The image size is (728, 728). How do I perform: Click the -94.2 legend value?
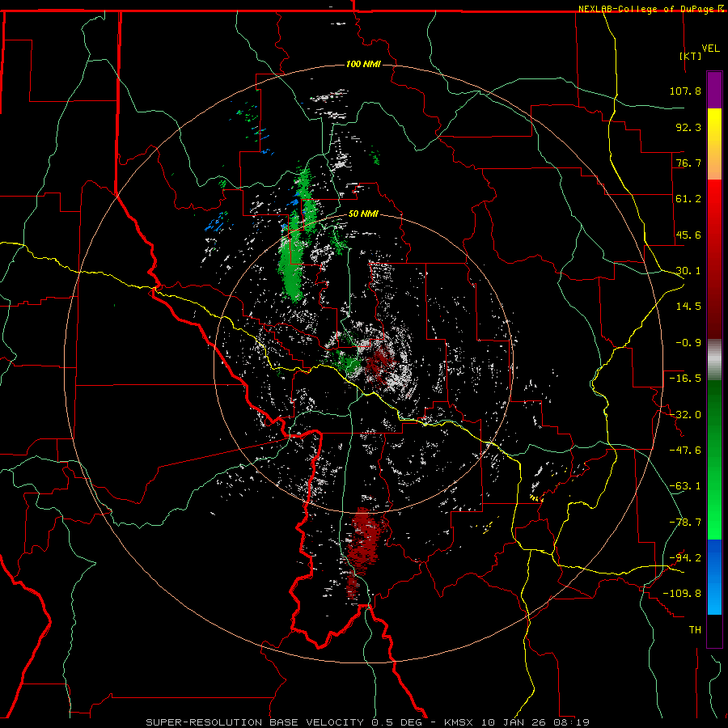685,558
